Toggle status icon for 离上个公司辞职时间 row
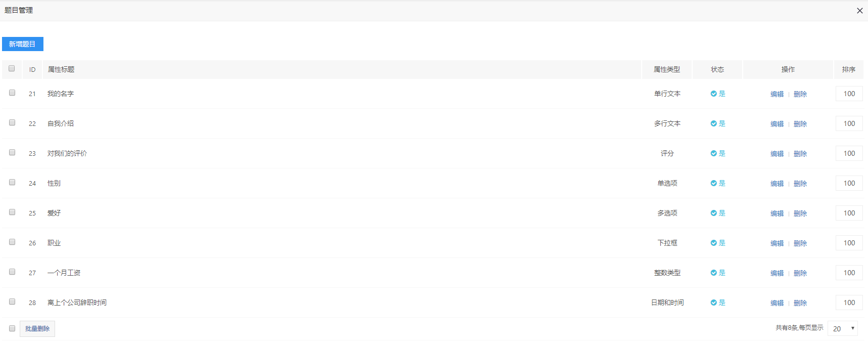 pyautogui.click(x=713, y=303)
